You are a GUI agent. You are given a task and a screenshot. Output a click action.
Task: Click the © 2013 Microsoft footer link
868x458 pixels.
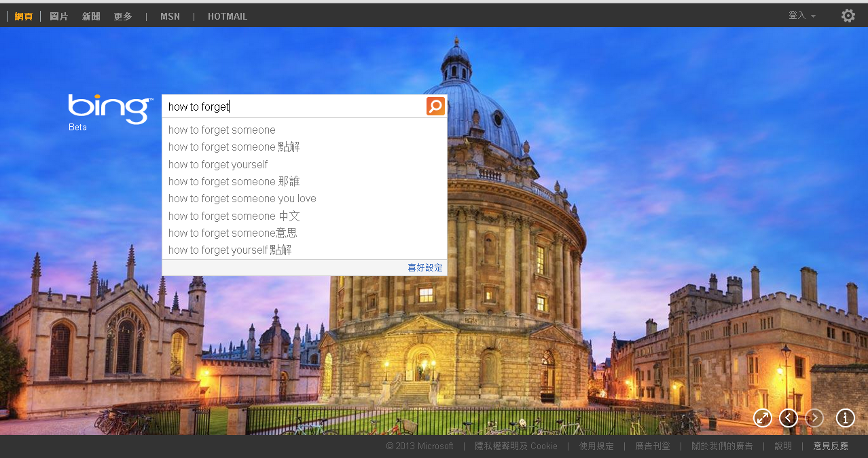420,446
